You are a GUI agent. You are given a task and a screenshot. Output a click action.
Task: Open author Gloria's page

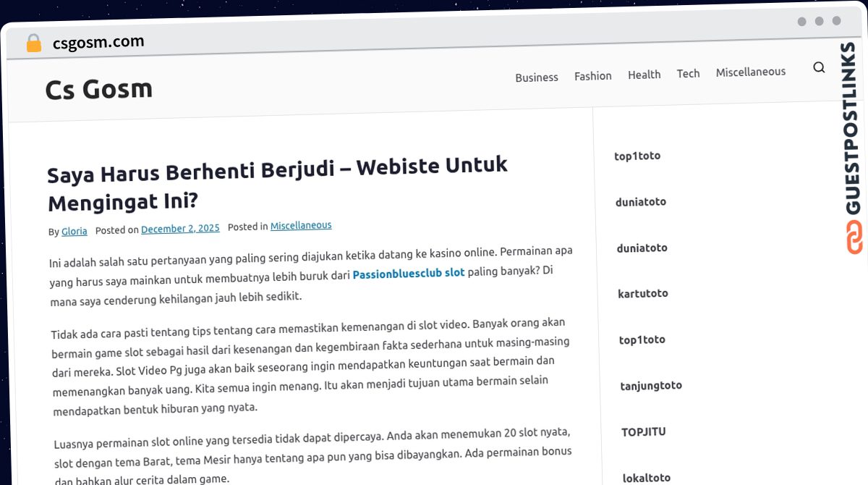click(75, 231)
